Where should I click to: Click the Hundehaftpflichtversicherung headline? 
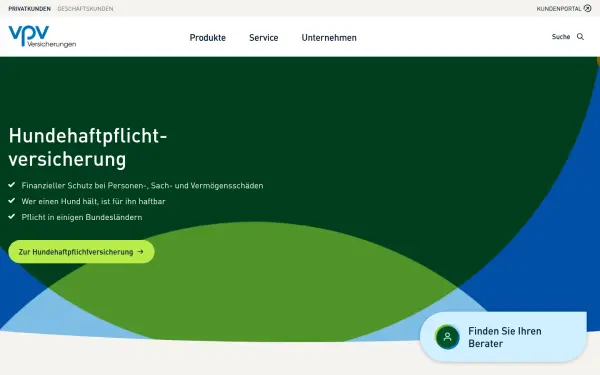click(x=88, y=147)
